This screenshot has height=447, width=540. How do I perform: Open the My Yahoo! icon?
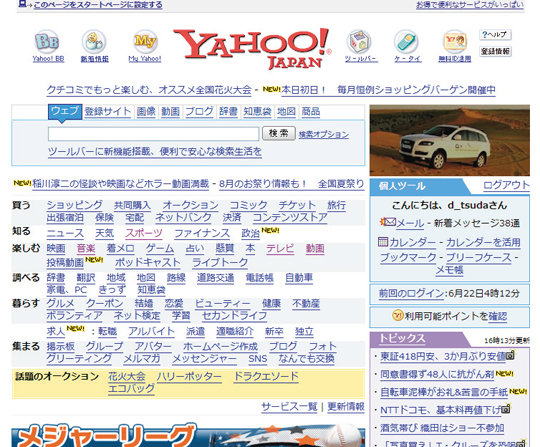click(x=145, y=41)
